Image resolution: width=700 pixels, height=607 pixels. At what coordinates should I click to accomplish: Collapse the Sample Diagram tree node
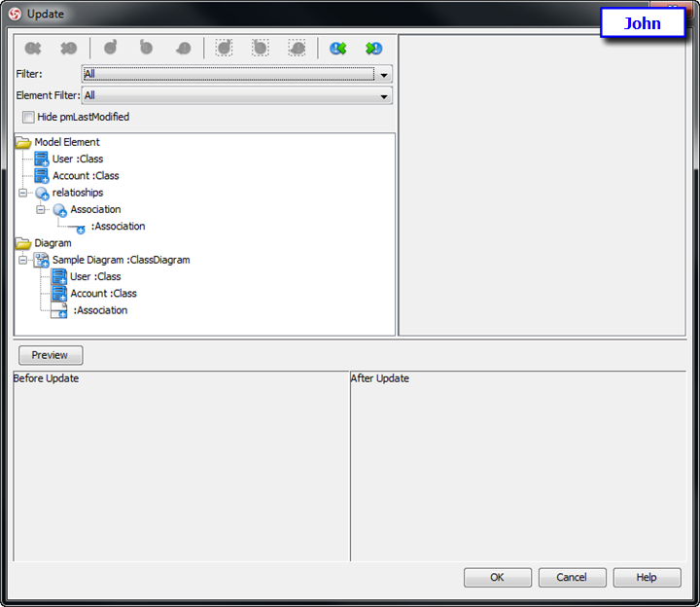(x=22, y=260)
